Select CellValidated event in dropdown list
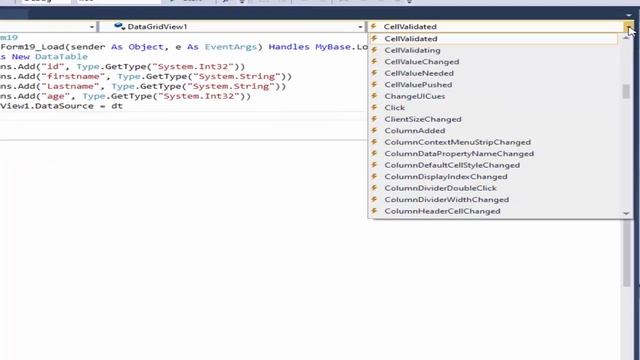Screen dimensions: 640x360 click(x=493, y=39)
